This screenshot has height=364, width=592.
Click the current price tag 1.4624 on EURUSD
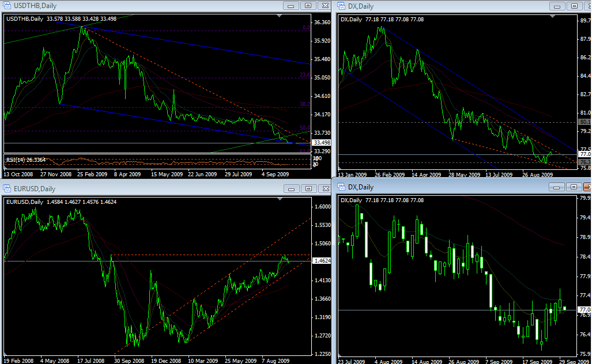[322, 261]
